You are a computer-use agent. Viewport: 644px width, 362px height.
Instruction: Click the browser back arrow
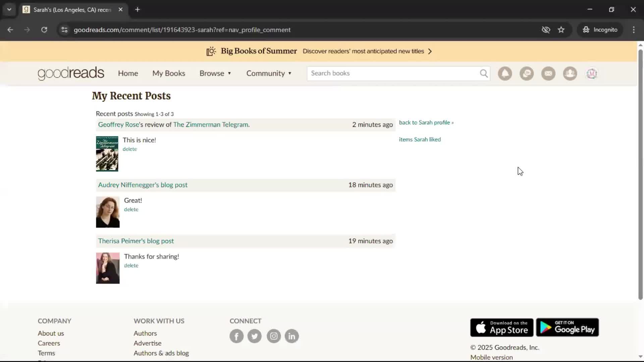click(10, 29)
